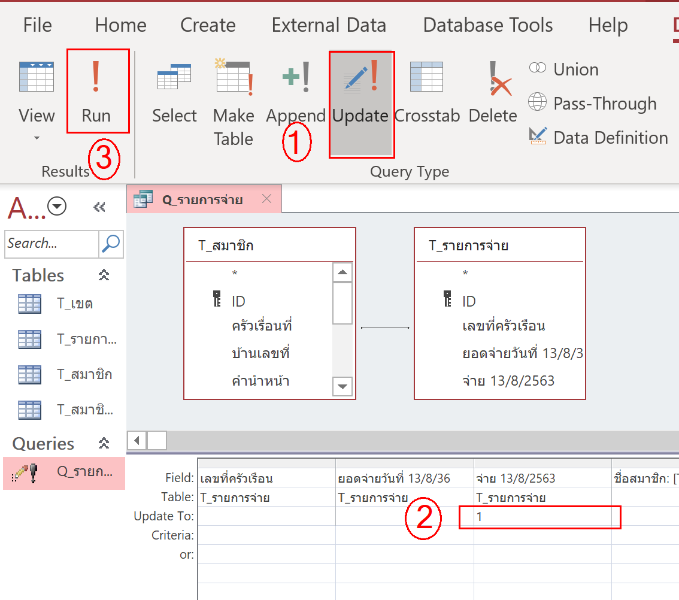The image size is (679, 600).
Task: Collapse the Tables group in navigation
Action: click(x=104, y=275)
